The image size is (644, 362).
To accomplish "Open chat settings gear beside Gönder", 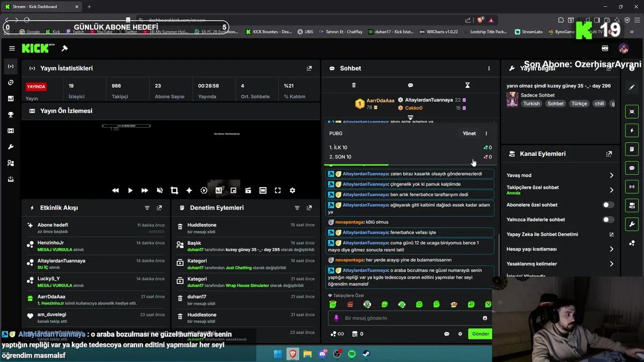I will click(460, 334).
